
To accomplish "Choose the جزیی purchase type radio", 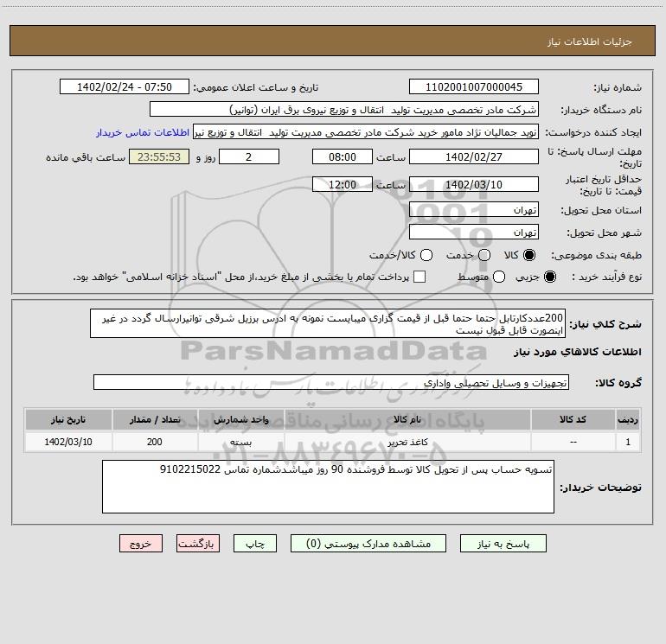I will [x=549, y=277].
